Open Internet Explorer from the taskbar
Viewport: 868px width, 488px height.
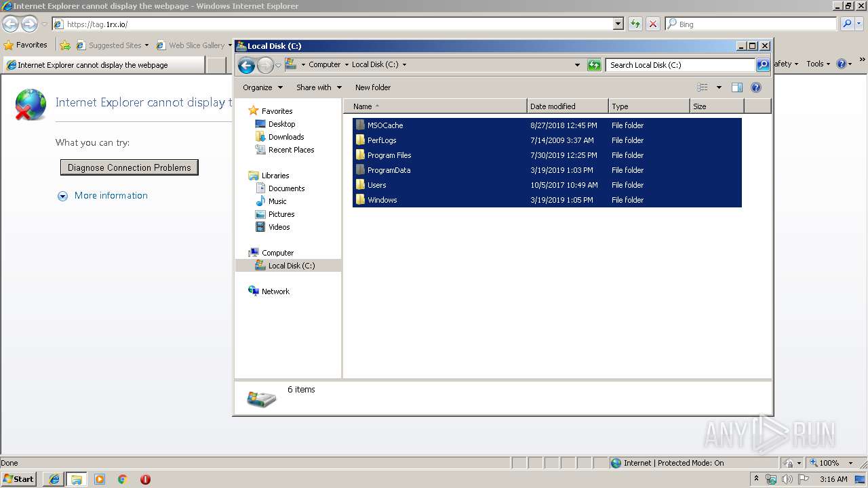pos(54,479)
